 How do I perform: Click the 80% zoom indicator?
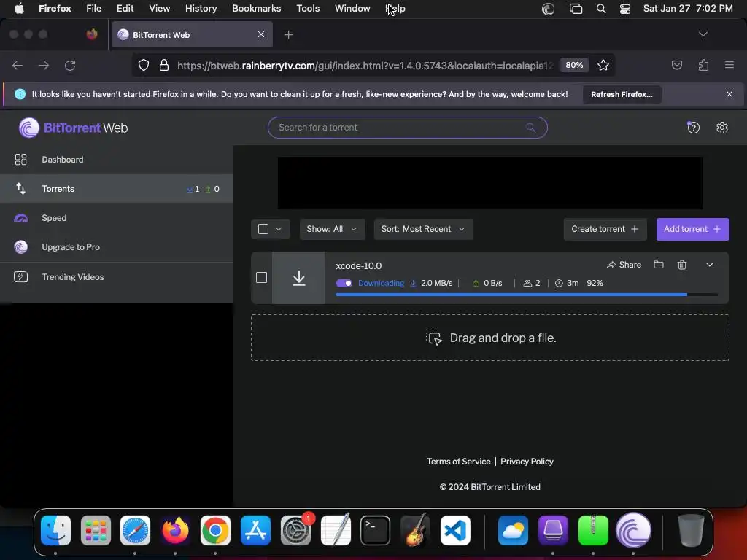574,65
